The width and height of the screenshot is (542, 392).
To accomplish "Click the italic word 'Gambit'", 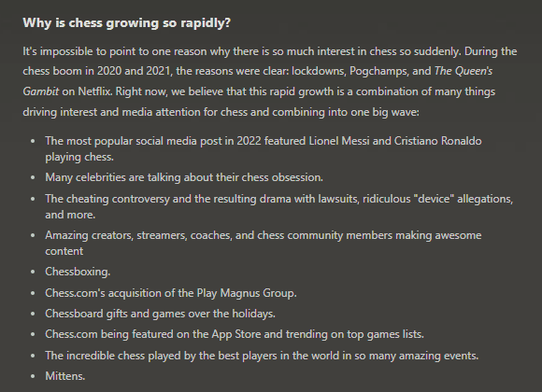I will pos(41,91).
